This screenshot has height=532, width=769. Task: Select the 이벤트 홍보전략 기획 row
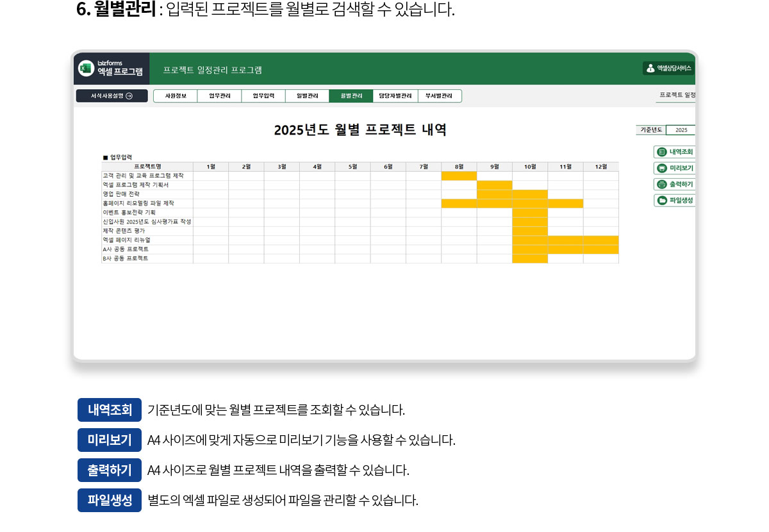(360, 212)
